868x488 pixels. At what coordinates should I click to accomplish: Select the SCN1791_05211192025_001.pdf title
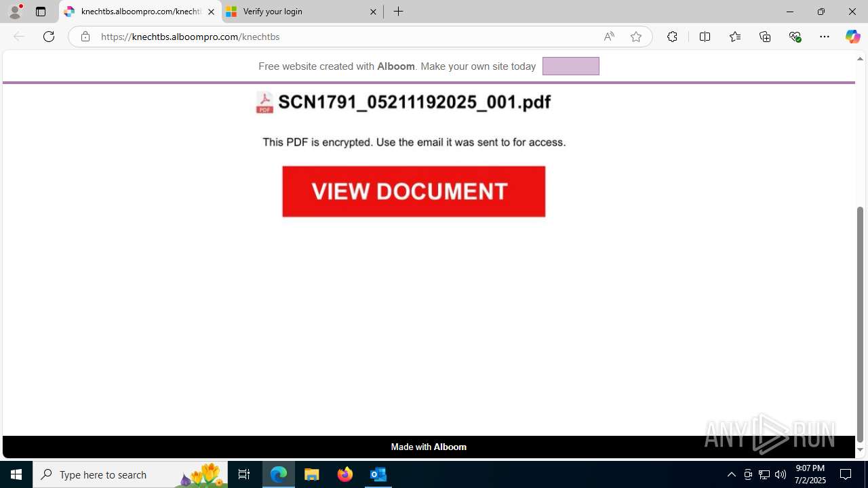click(414, 102)
